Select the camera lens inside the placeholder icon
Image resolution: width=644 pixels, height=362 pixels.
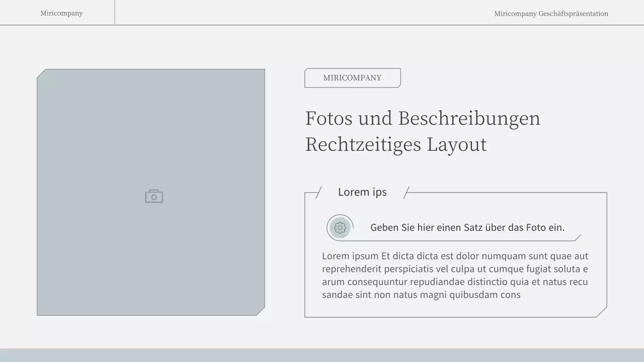pos(154,197)
